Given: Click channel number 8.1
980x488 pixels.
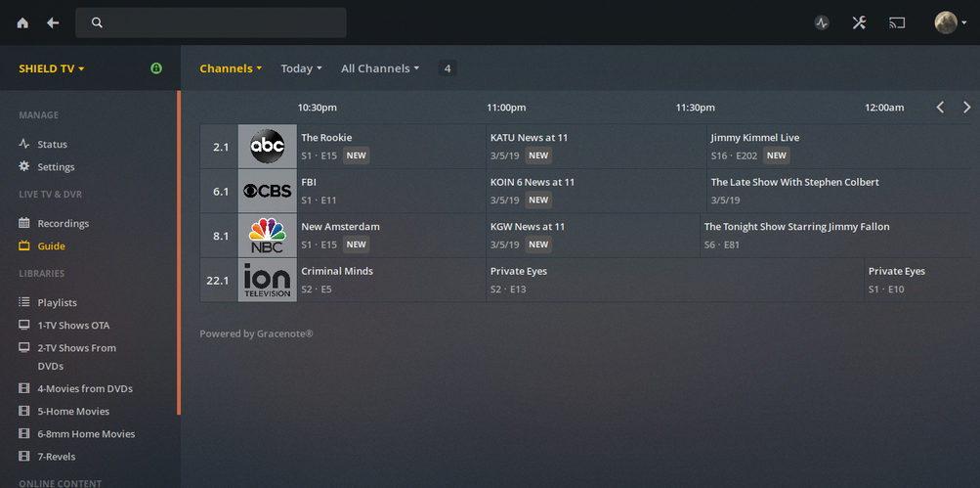Looking at the screenshot, I should 221,236.
